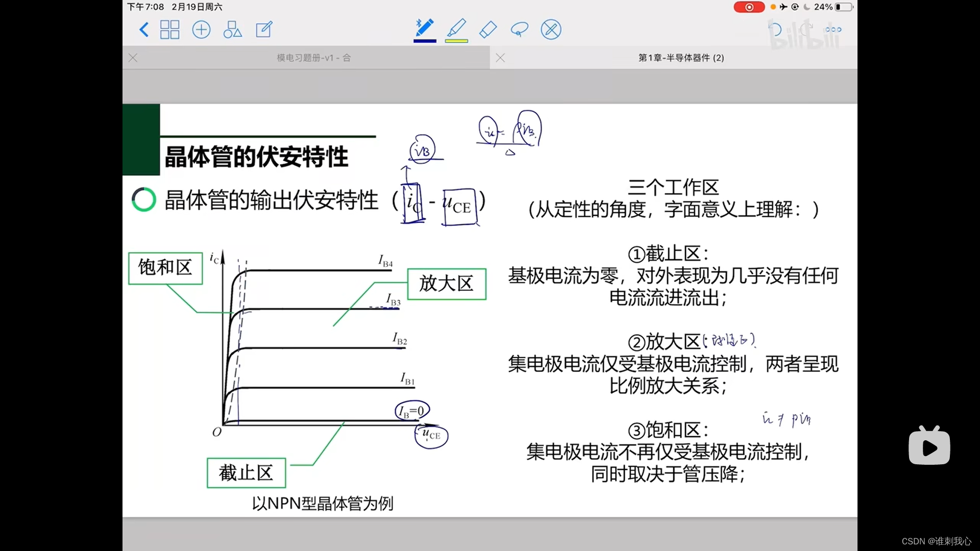The height and width of the screenshot is (551, 980).
Task: Close the 模电习题册-v1 tab
Action: pyautogui.click(x=133, y=58)
